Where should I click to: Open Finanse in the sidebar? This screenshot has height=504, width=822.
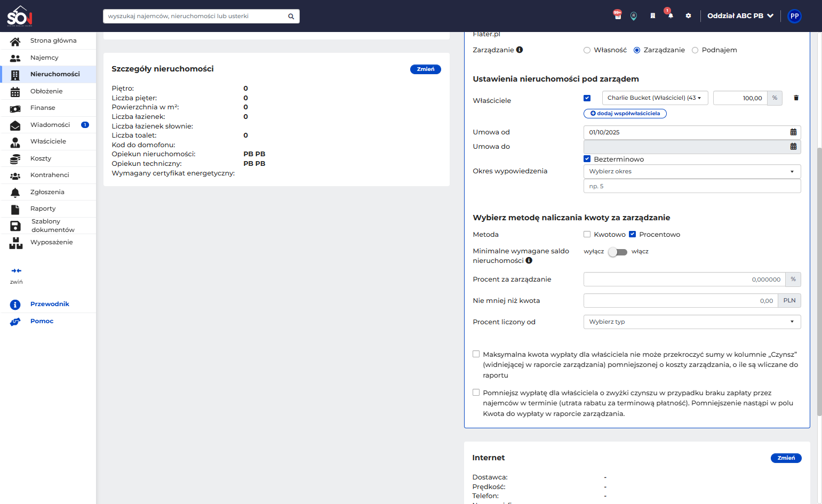(x=48, y=108)
